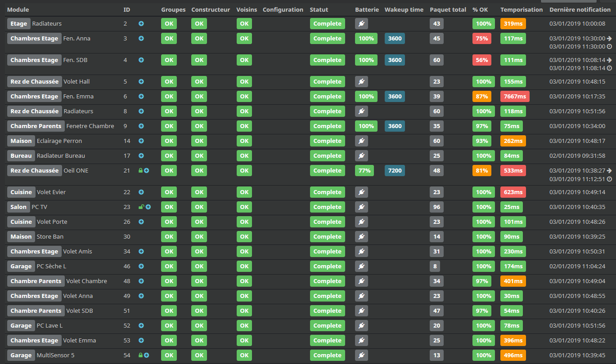Click the plus icon beside Fen. SDB
The height and width of the screenshot is (364, 616).
coord(141,60)
